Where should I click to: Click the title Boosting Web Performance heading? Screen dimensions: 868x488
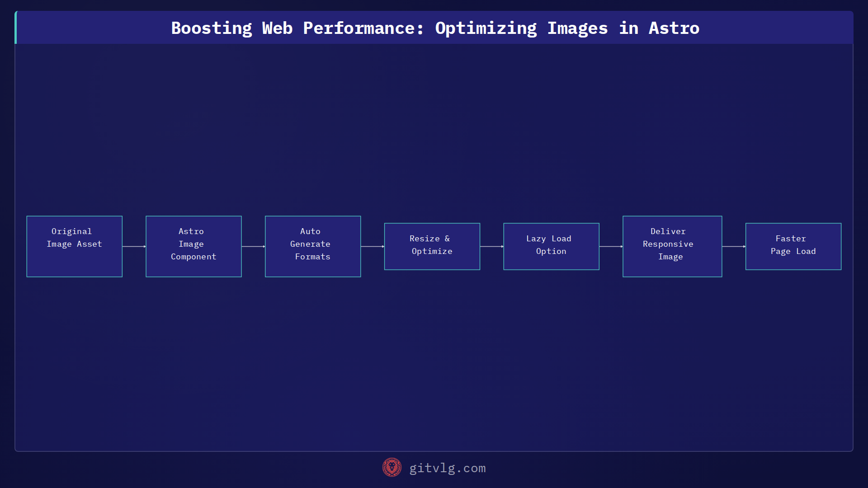435,28
